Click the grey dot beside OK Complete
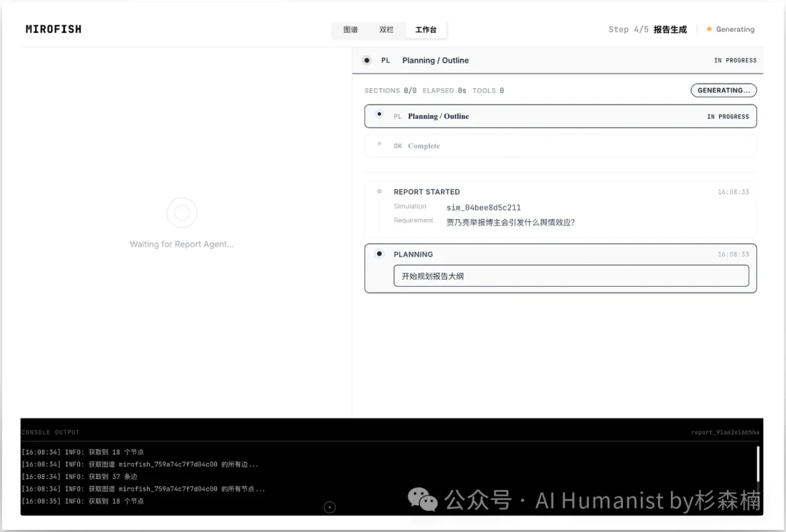 point(379,144)
